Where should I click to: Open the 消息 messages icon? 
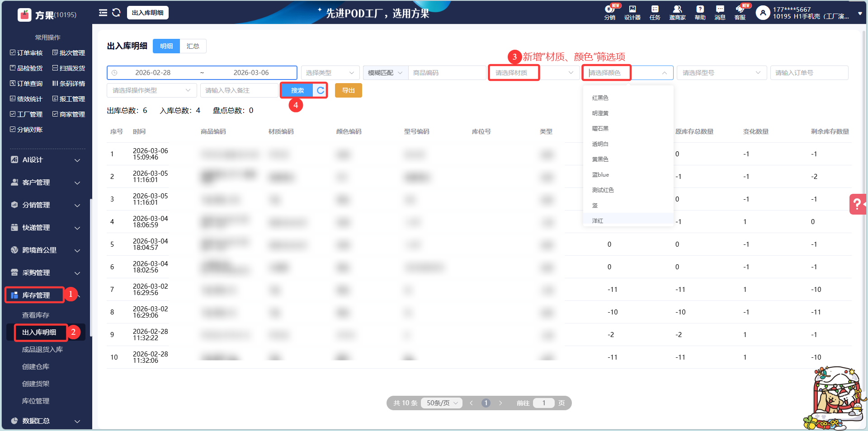click(720, 13)
